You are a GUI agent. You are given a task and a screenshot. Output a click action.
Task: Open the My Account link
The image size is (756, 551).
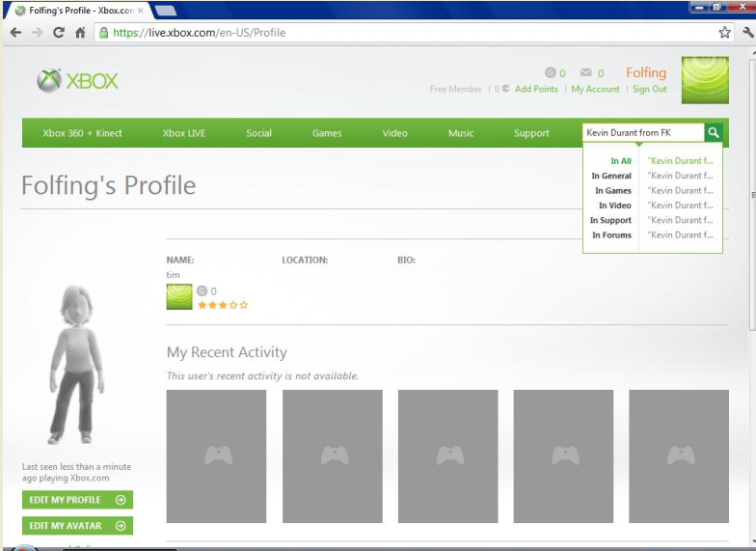click(595, 89)
